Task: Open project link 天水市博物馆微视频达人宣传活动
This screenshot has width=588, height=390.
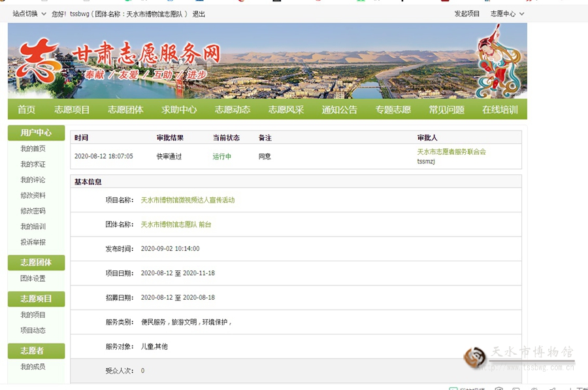Action: point(188,200)
